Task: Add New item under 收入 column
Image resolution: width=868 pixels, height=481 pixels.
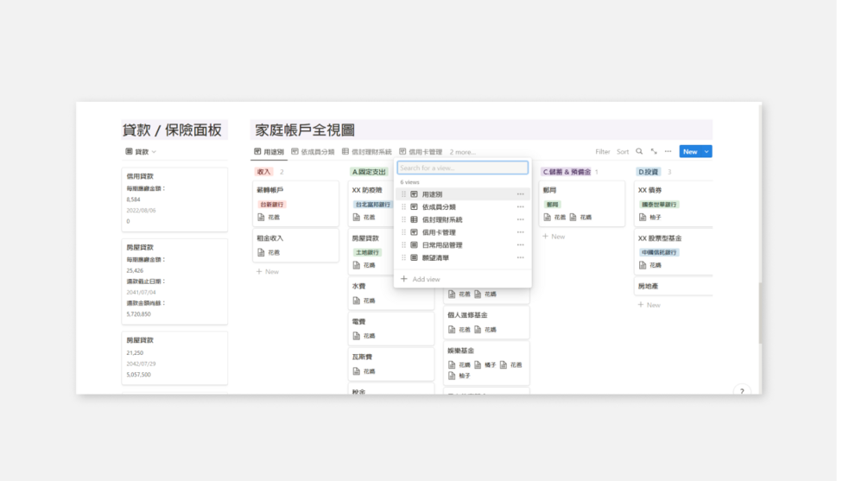Action: (268, 272)
